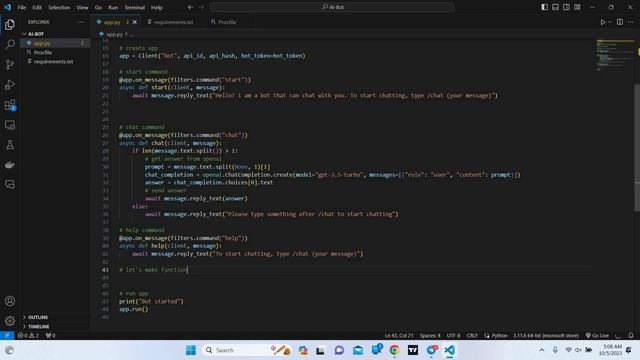Show hidden system tray icons chevron
Image resolution: width=640 pixels, height=360 pixels.
point(542,350)
